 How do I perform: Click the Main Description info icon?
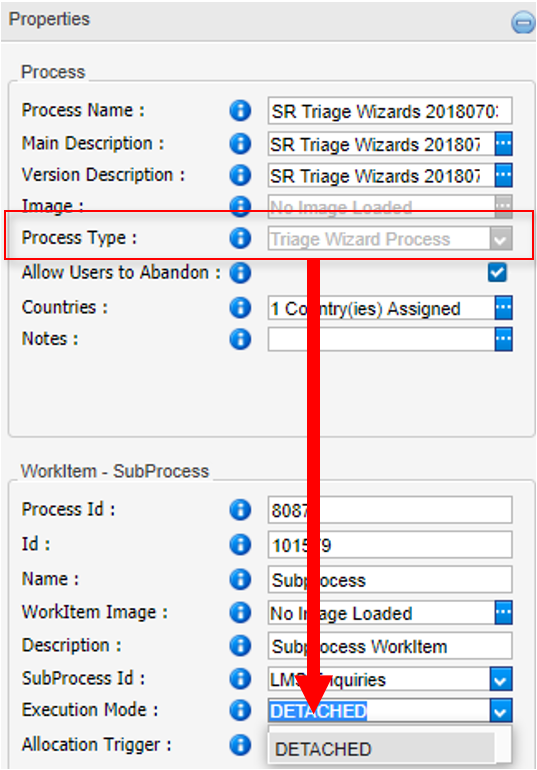pos(240,143)
